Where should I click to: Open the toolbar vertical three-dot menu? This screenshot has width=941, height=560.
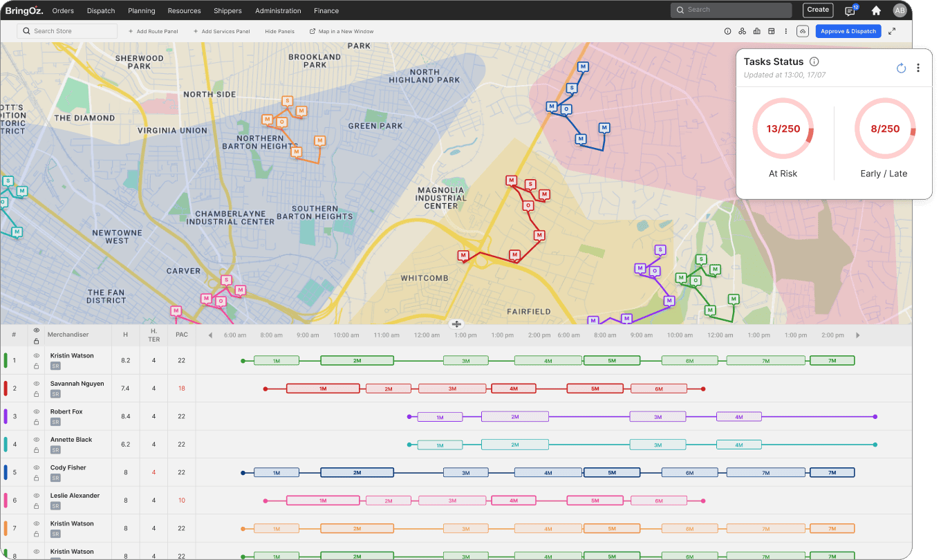[786, 31]
